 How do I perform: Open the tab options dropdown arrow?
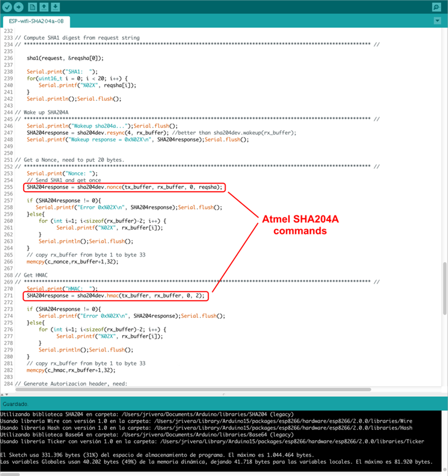point(438,20)
